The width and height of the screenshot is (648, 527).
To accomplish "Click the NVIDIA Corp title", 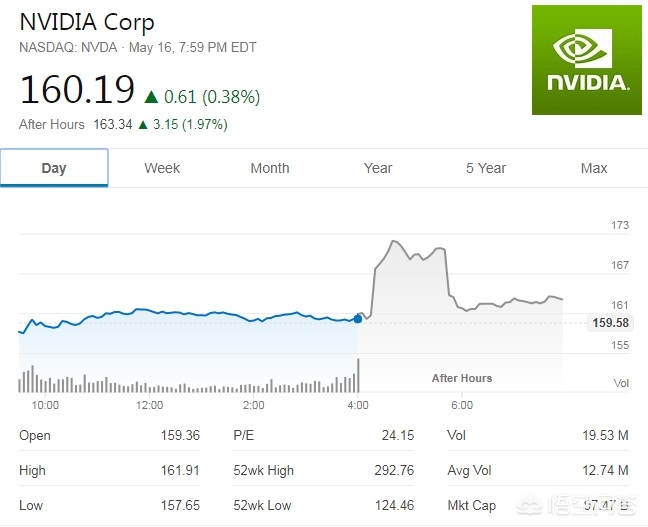I will pyautogui.click(x=87, y=22).
